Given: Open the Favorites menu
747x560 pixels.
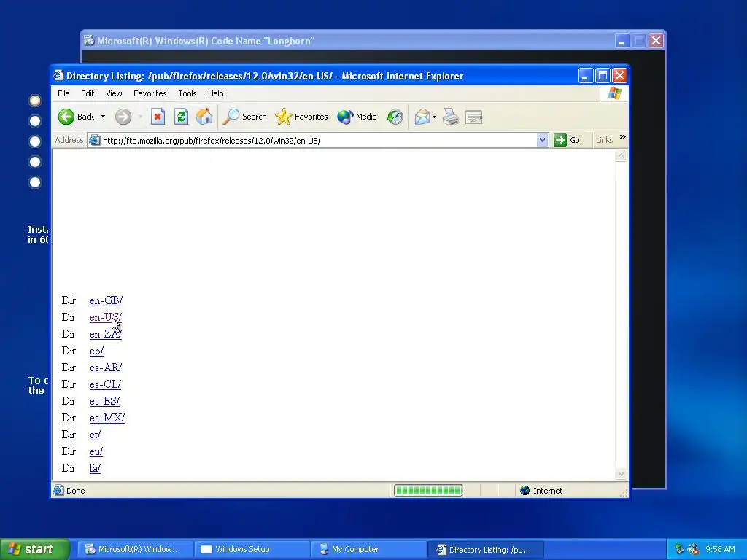Looking at the screenshot, I should click(150, 93).
